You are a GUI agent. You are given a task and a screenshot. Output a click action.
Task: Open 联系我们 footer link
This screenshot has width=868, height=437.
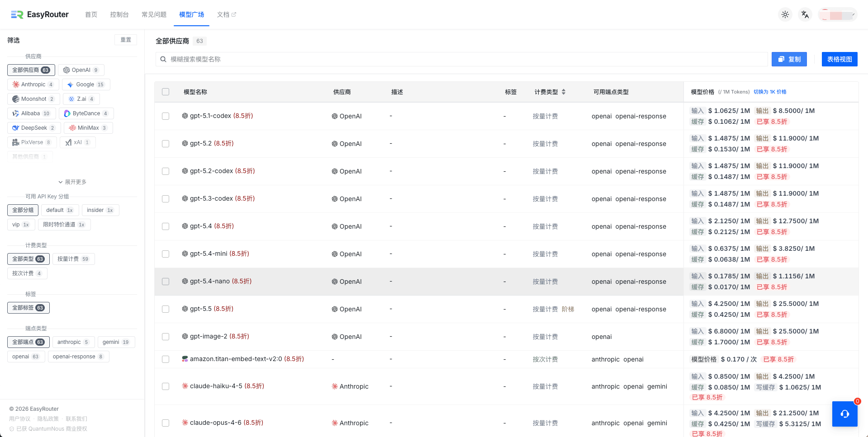coord(76,419)
